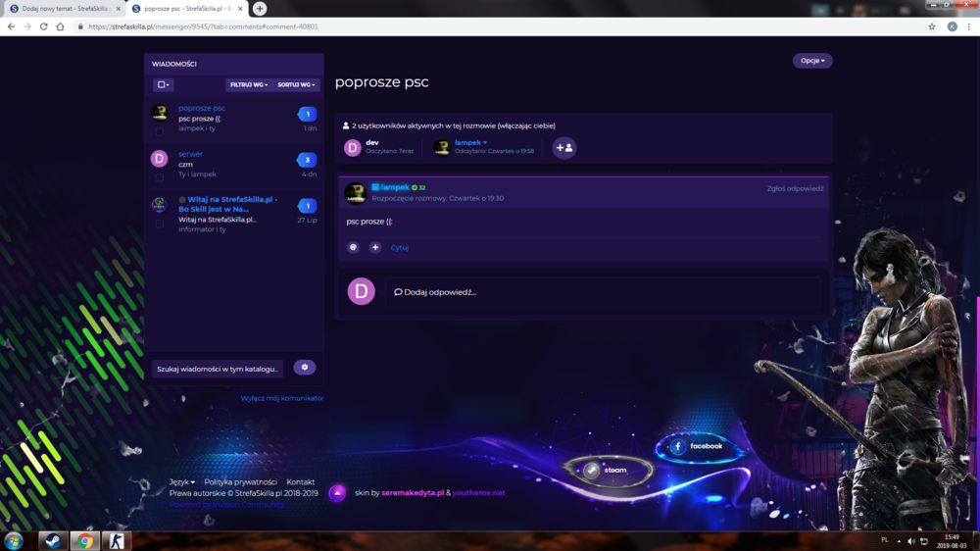Open Steam from the taskbar
980x551 pixels.
click(x=53, y=541)
